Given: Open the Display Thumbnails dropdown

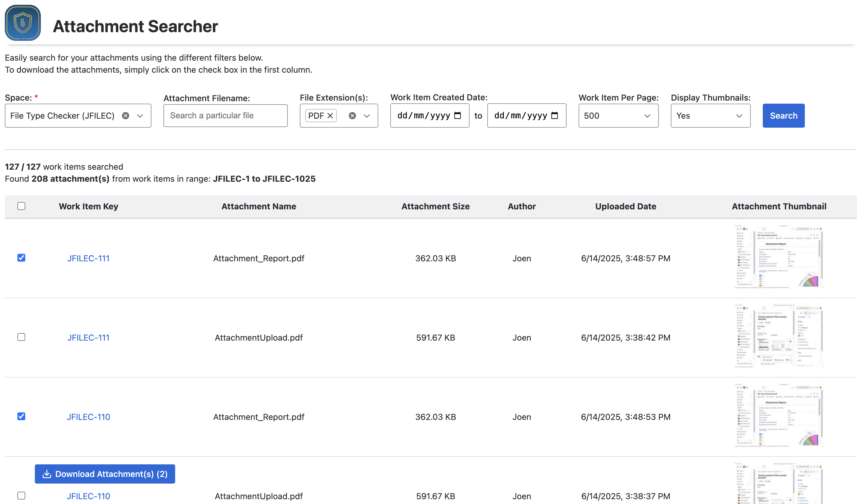Looking at the screenshot, I should 710,116.
